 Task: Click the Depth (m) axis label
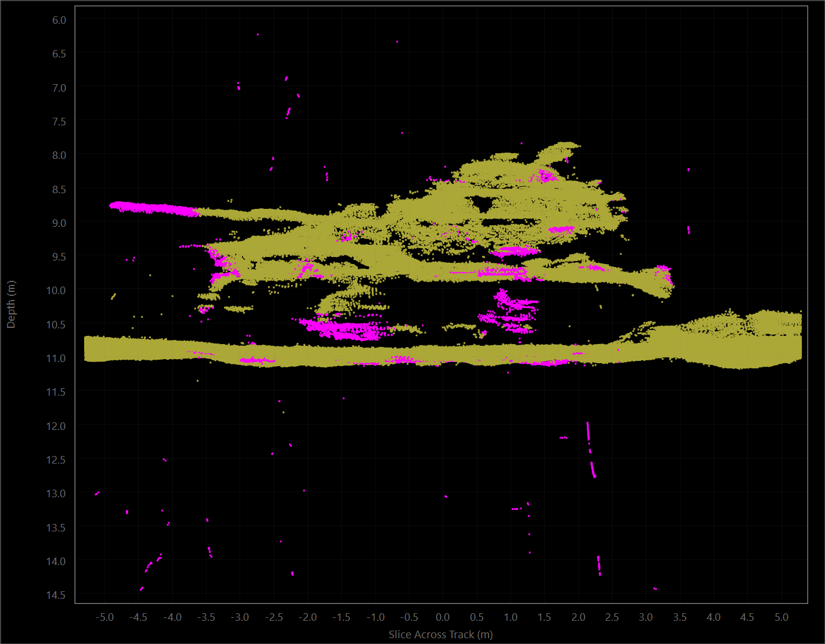(x=11, y=305)
